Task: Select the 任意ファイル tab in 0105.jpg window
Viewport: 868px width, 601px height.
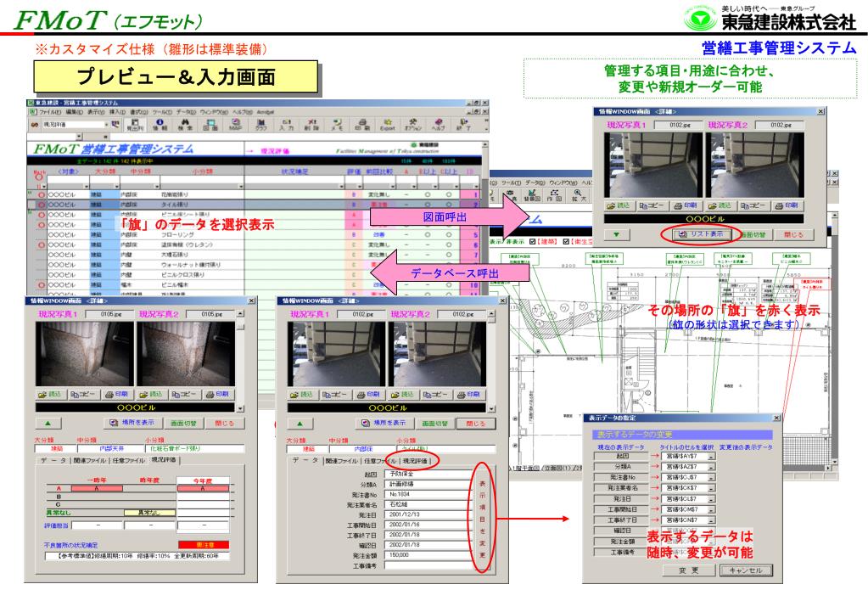Action: 128,460
